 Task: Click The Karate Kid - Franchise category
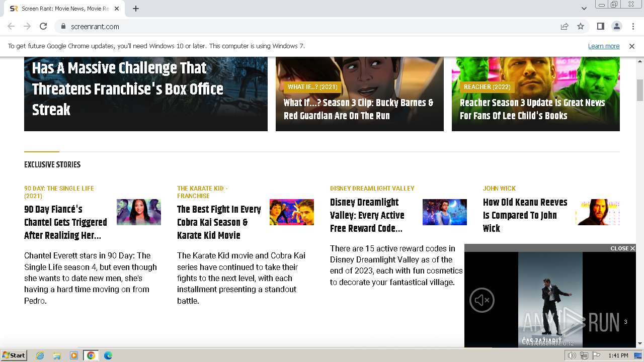pos(202,192)
